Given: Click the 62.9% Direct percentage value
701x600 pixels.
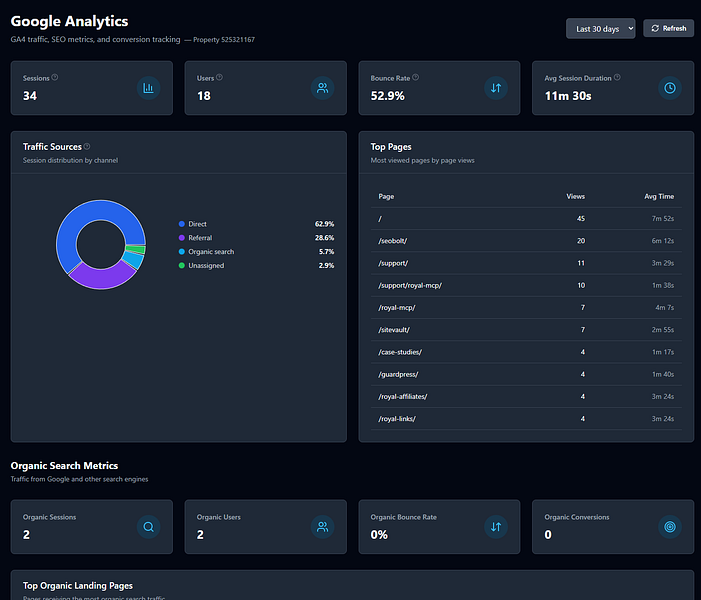Looking at the screenshot, I should tap(324, 224).
